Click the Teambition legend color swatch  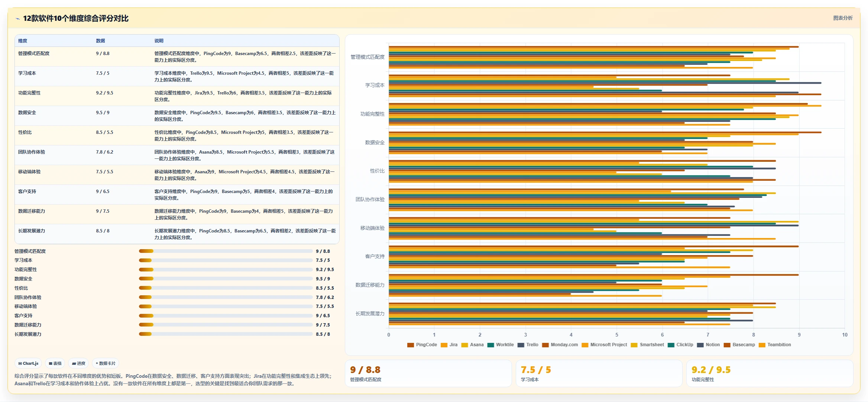[x=762, y=345]
